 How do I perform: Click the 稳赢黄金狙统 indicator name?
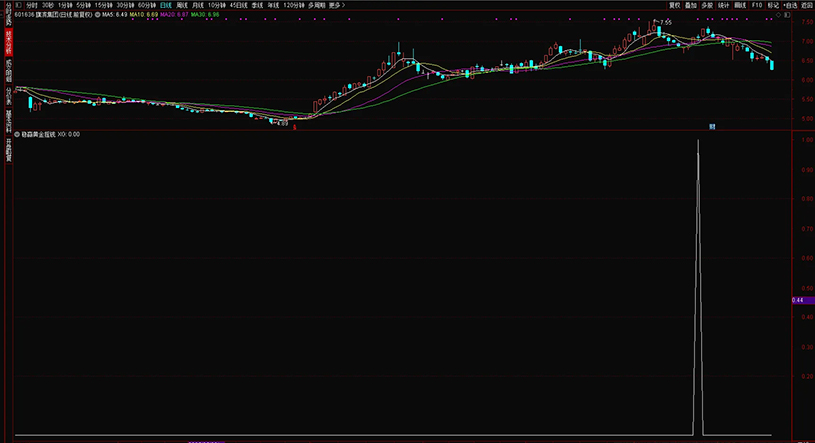pyautogui.click(x=38, y=134)
